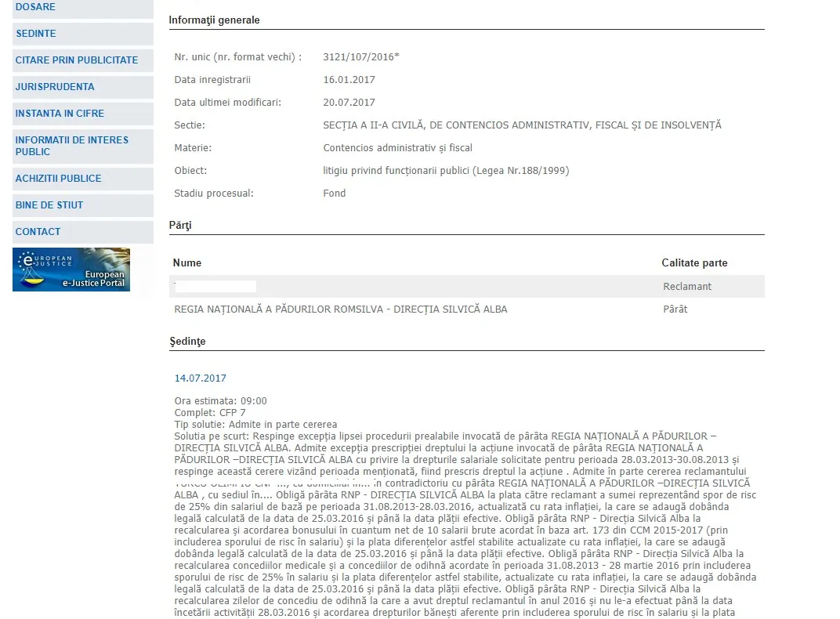Open the DOSARE menu item

(x=83, y=8)
